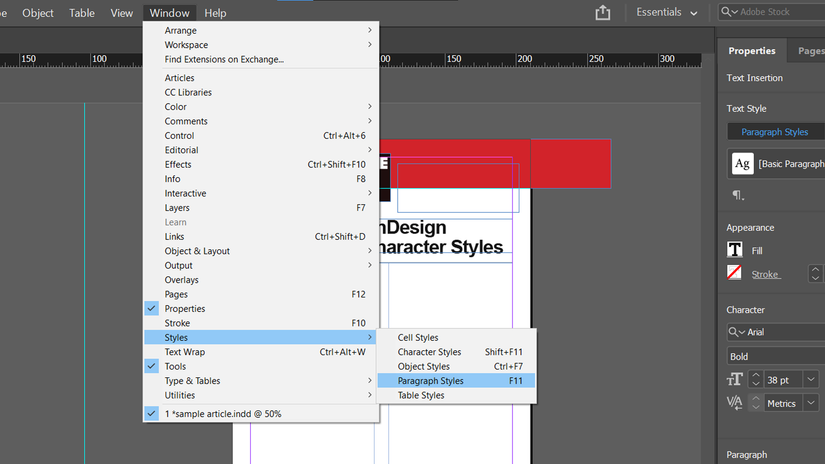Expand the Interactive submenu
Screen dimensions: 825x464
[x=261, y=193]
